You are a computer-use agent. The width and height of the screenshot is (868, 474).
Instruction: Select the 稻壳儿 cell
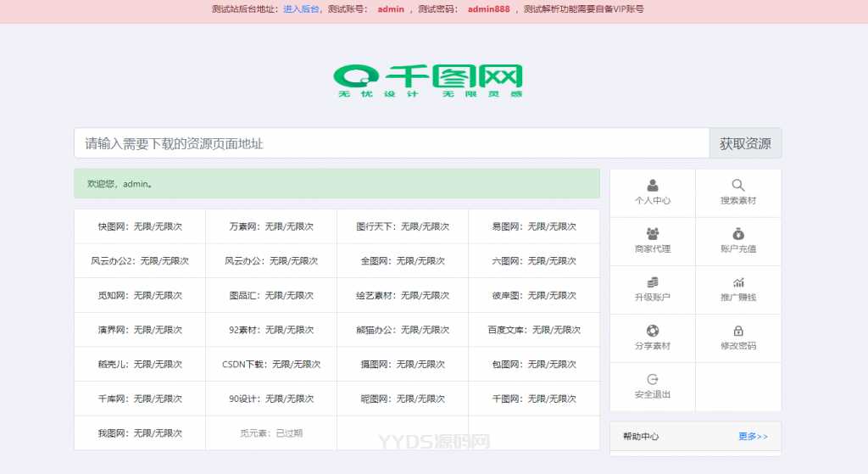tap(140, 365)
